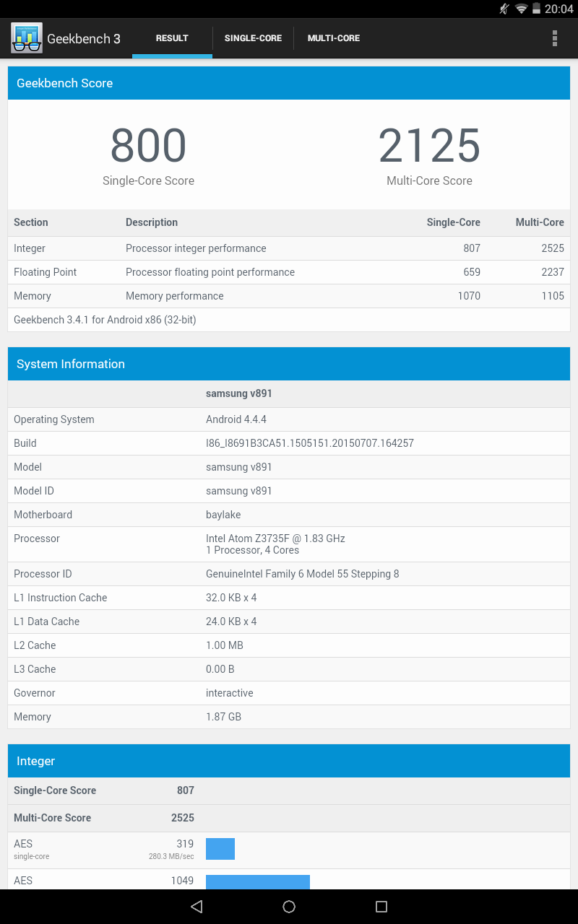Tap the Integer multi-core value 2525 in table
The height and width of the screenshot is (924, 578).
553,248
